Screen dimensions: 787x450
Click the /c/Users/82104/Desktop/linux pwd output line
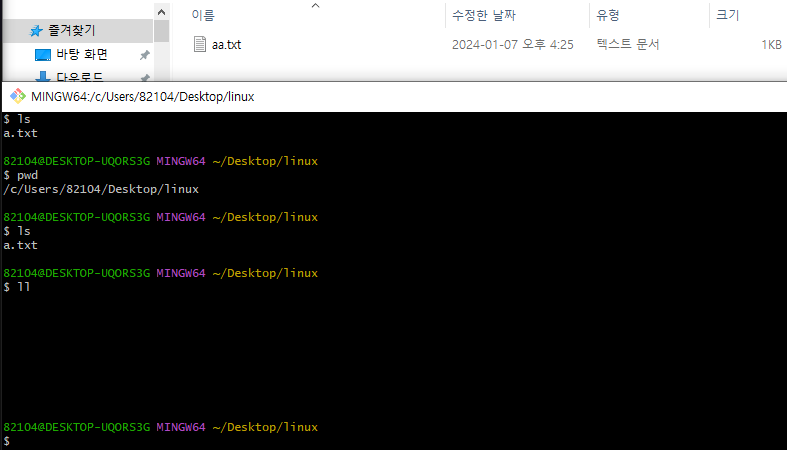[x=101, y=189]
